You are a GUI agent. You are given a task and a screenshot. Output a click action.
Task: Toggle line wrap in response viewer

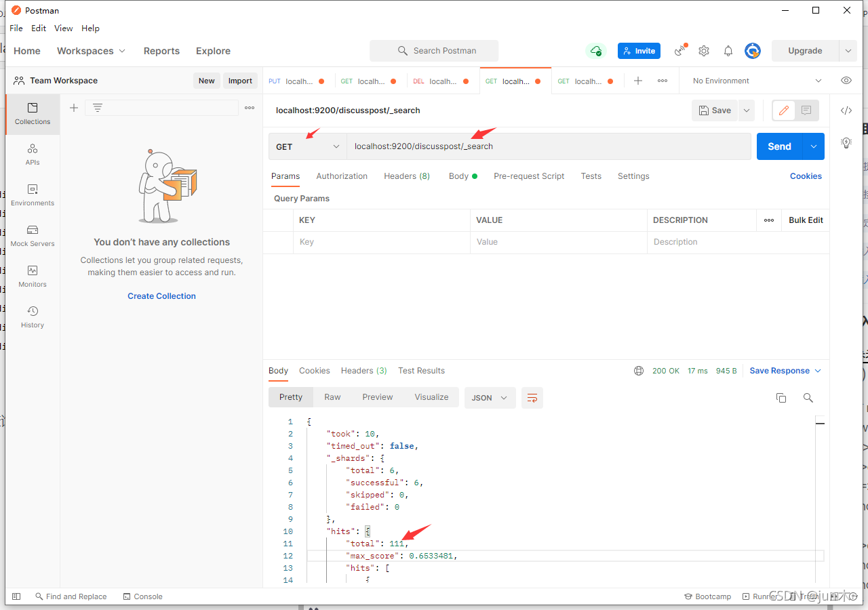(532, 398)
